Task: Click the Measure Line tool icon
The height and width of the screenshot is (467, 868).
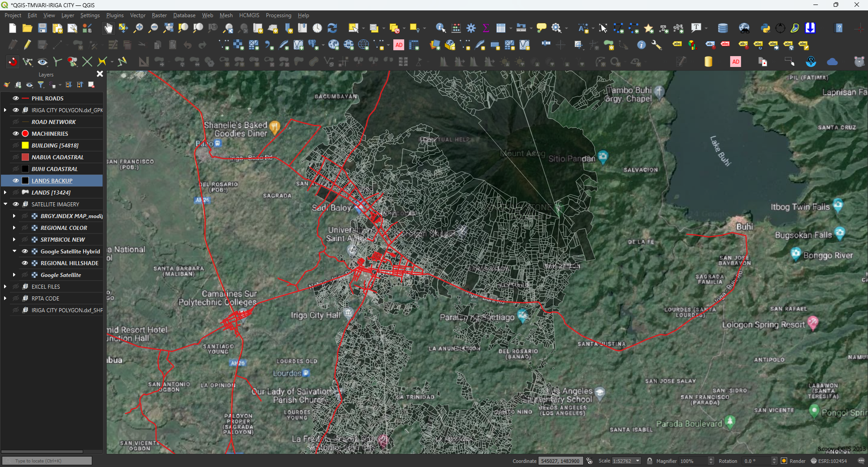Action: click(x=521, y=28)
